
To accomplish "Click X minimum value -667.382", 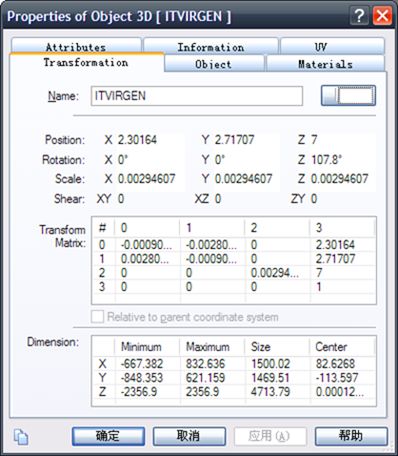I will pos(142,364).
